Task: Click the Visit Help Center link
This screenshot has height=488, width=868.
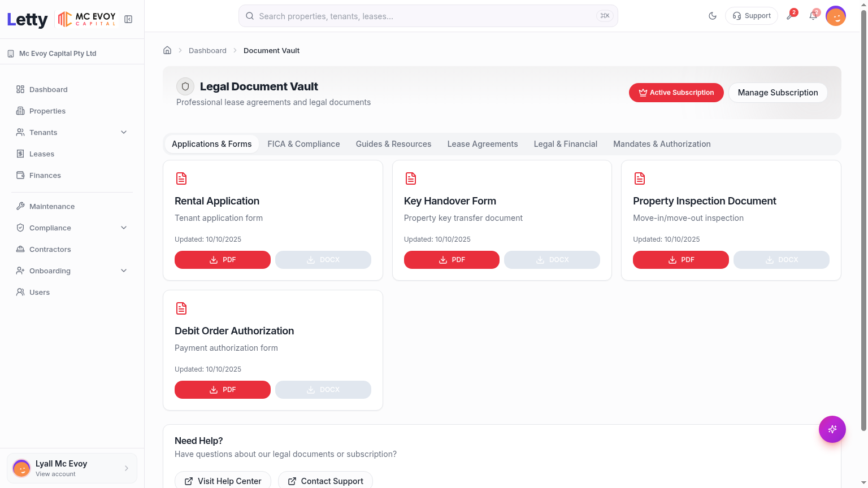Action: point(223,481)
